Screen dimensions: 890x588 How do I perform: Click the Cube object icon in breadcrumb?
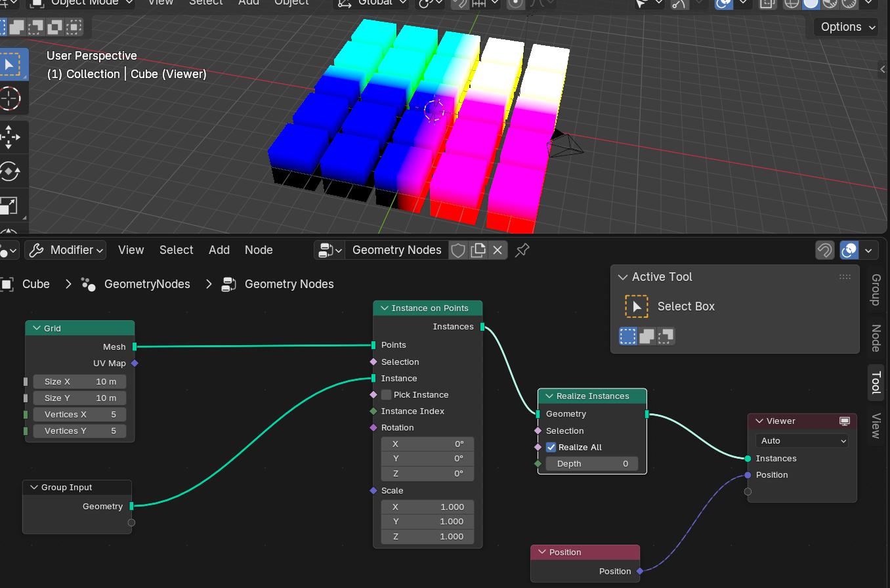[x=7, y=284]
